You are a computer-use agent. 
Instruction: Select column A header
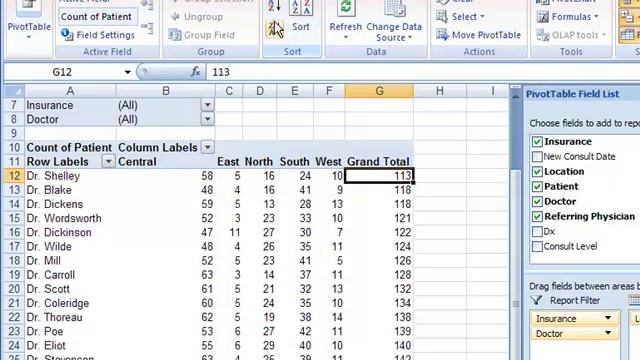70,91
